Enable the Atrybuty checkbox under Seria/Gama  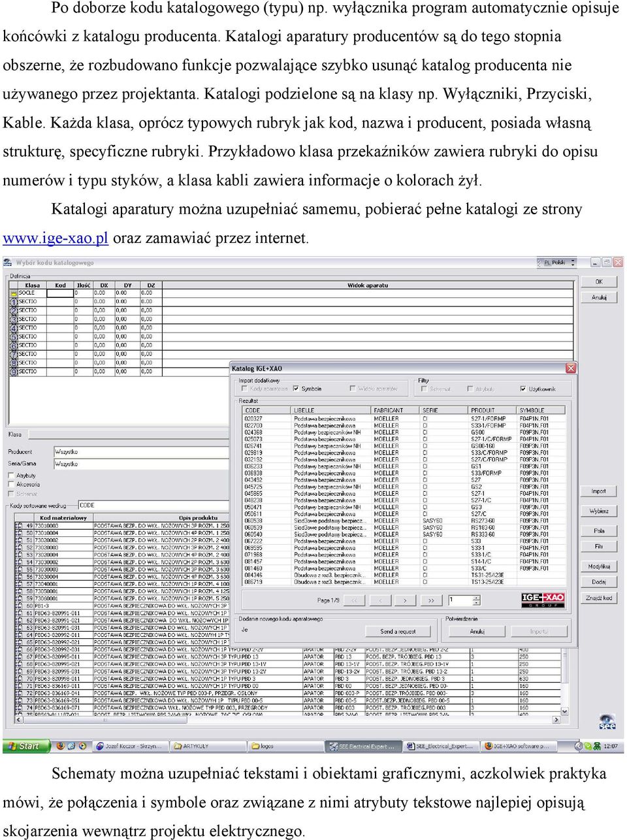pyautogui.click(x=11, y=476)
